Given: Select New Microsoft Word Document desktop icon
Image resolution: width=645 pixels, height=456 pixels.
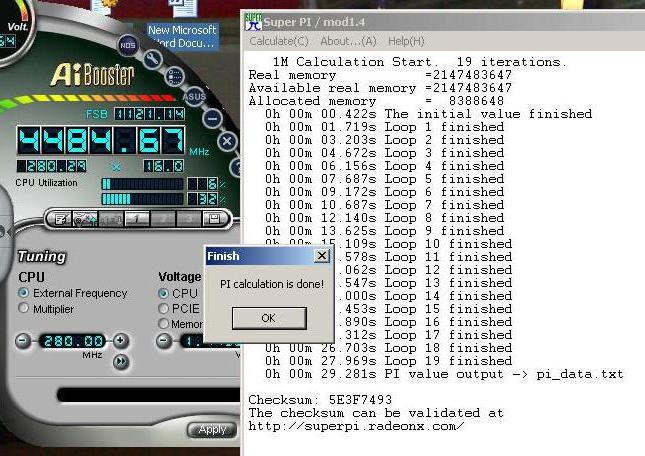Looking at the screenshot, I should [183, 24].
